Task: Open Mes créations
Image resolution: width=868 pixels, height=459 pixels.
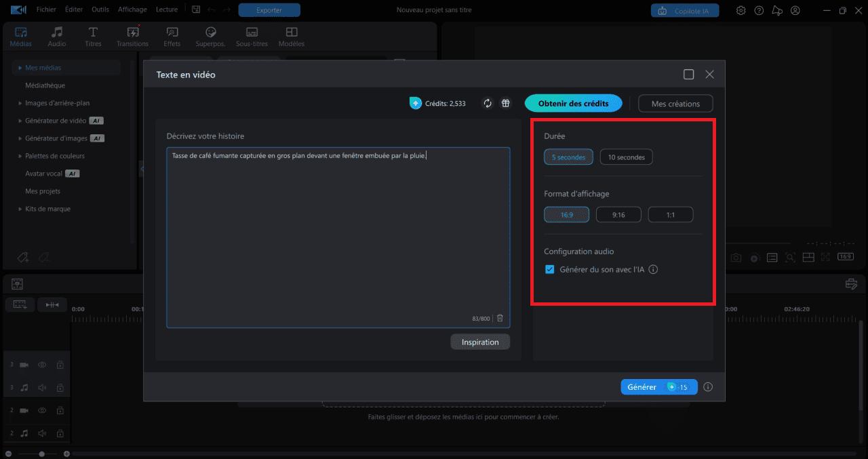Action: coord(675,103)
